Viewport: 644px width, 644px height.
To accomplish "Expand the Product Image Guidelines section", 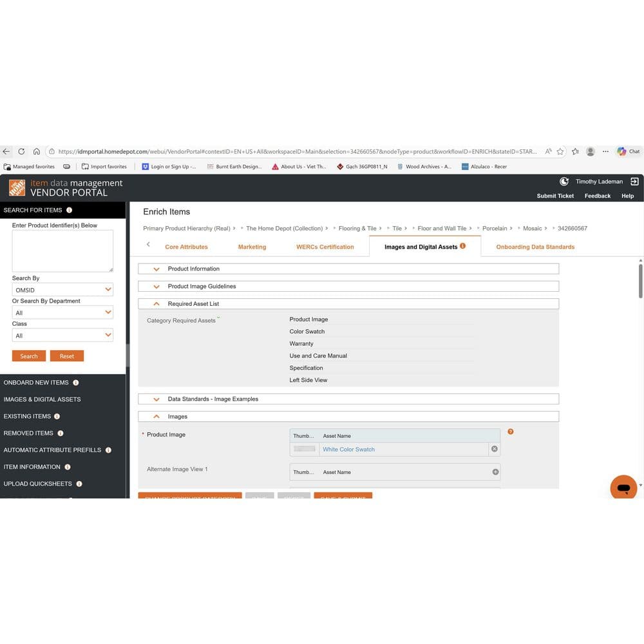I will [x=348, y=287].
